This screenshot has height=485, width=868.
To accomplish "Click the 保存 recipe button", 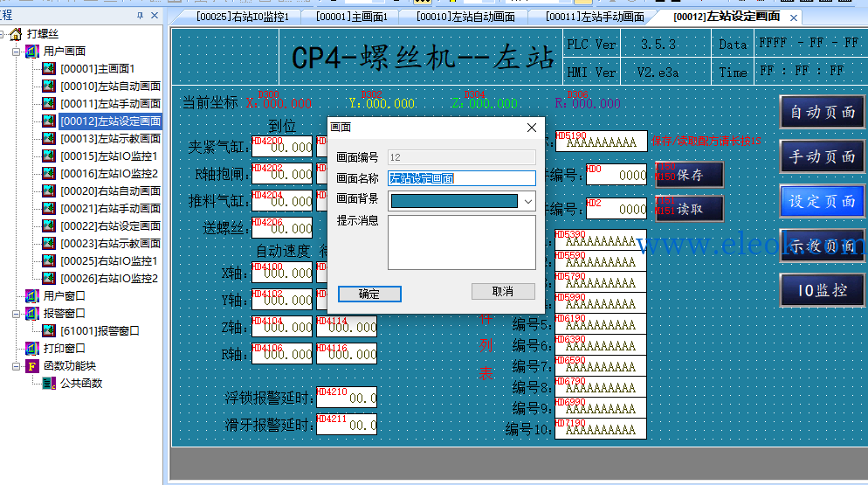I will (689, 175).
